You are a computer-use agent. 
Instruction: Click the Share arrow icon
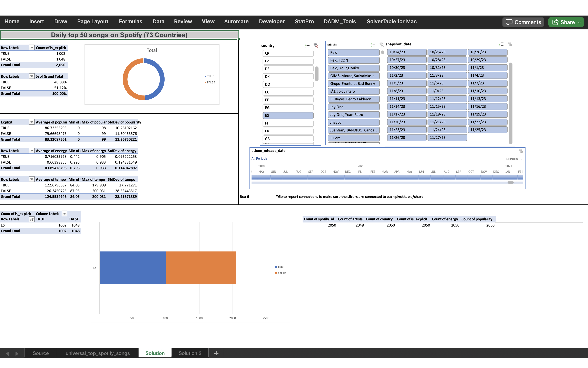pos(556,22)
